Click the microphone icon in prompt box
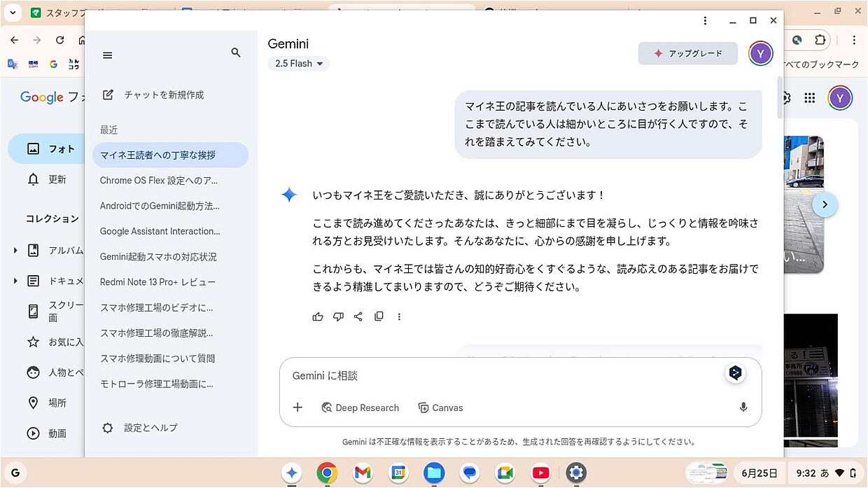Viewport: 868px width, 488px height. [x=743, y=407]
